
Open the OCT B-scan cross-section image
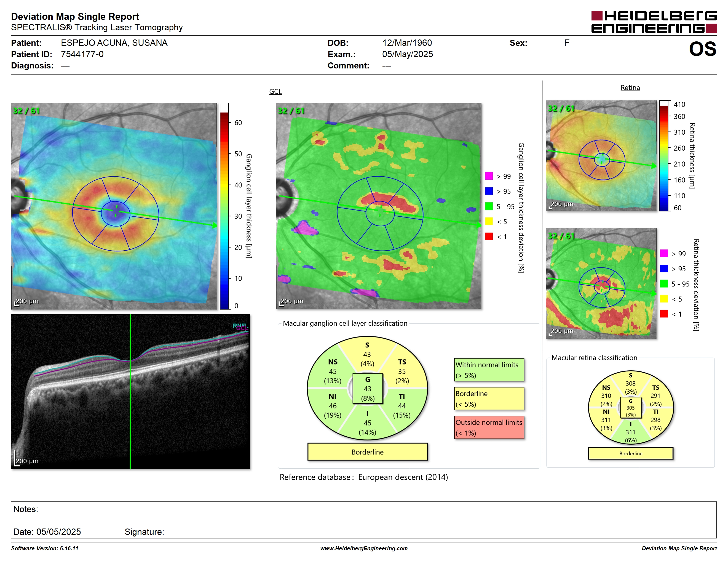pos(130,392)
